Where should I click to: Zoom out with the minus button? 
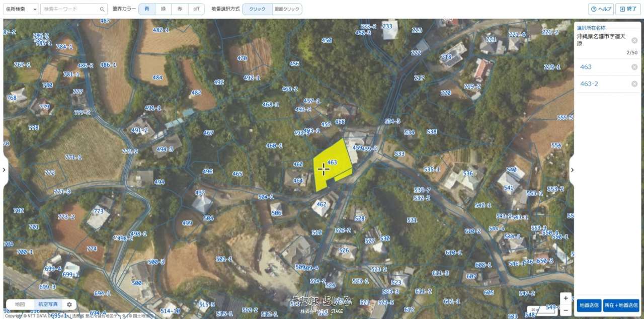pos(566,310)
